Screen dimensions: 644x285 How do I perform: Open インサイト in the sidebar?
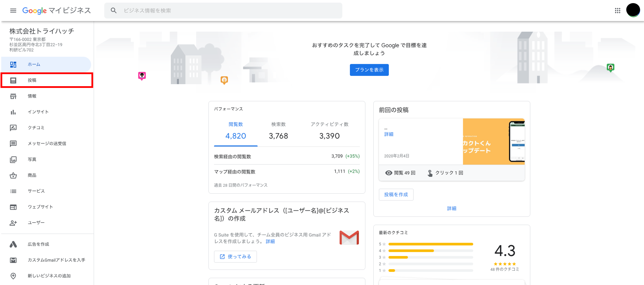(46, 112)
